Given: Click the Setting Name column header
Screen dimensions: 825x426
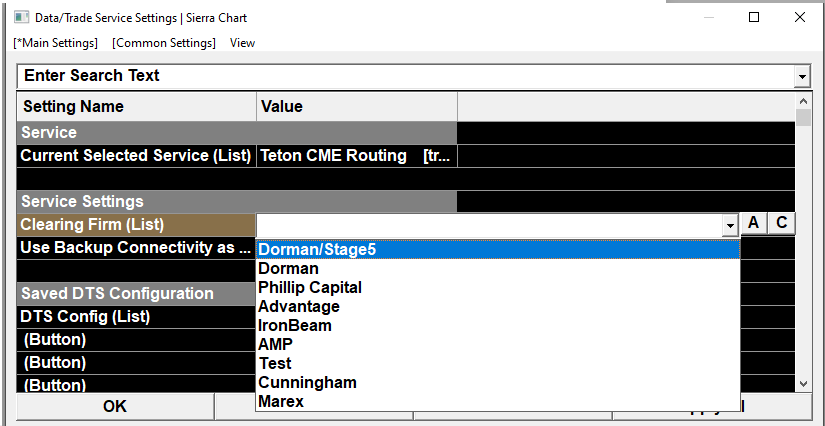Looking at the screenshot, I should pyautogui.click(x=137, y=107).
